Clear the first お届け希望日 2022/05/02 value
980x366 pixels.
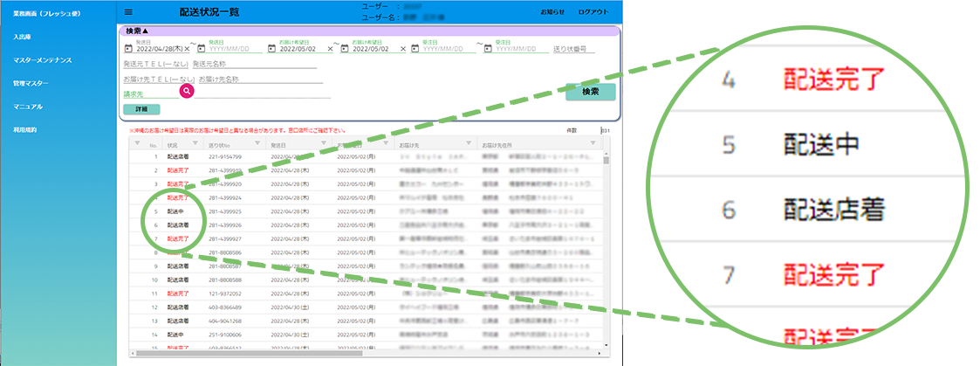(330, 49)
